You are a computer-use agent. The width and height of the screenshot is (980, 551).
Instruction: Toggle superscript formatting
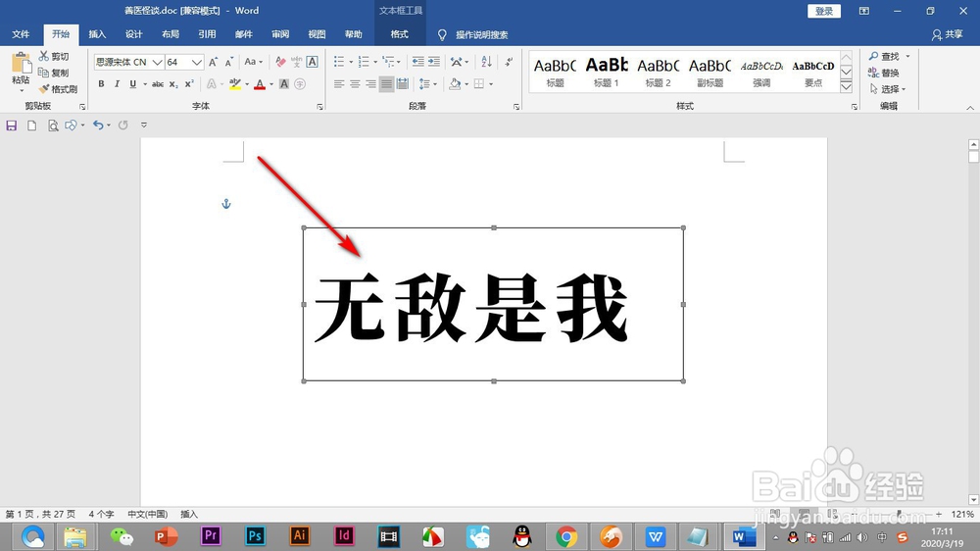click(x=189, y=83)
